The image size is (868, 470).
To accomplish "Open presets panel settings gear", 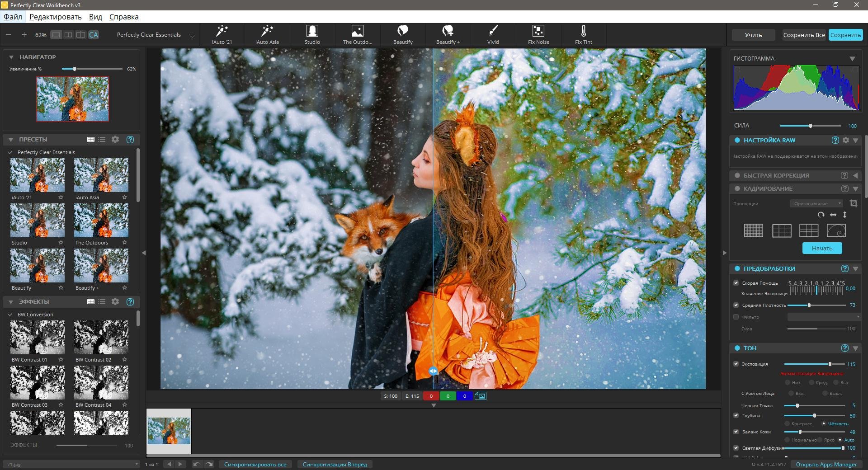I will click(115, 140).
